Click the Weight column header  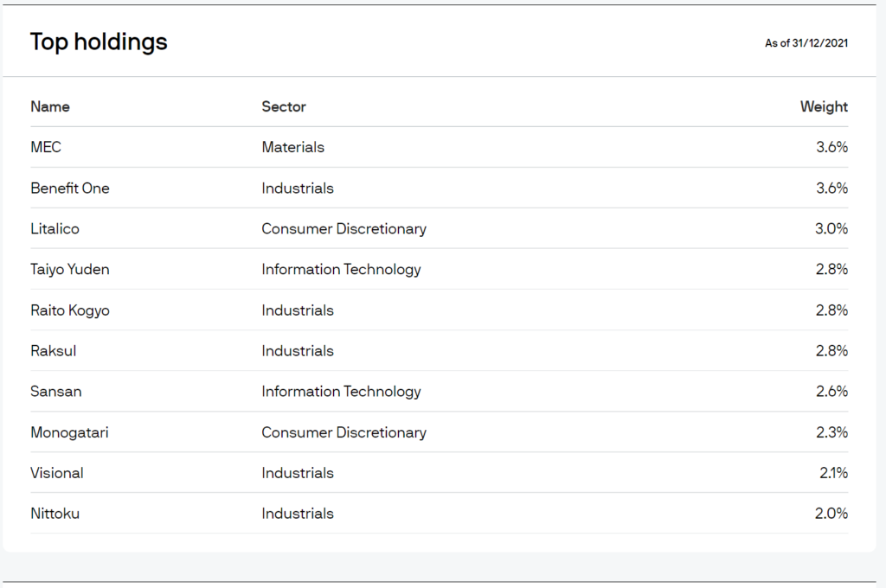[824, 106]
